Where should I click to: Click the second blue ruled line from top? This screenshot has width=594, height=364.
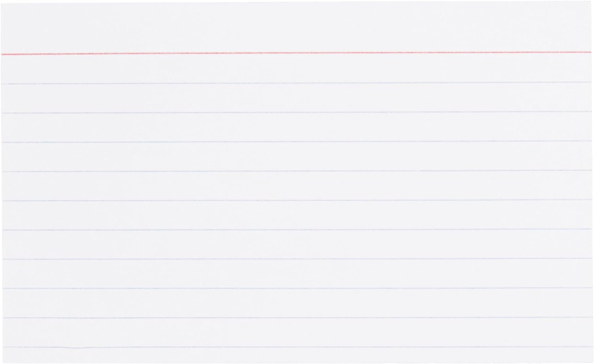(296, 112)
